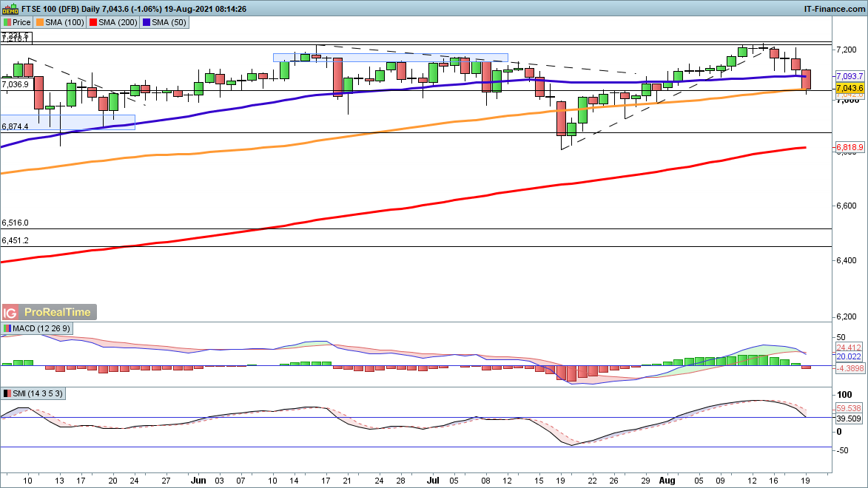Select the 6,874.4 support level label
868x488 pixels.
(x=15, y=126)
